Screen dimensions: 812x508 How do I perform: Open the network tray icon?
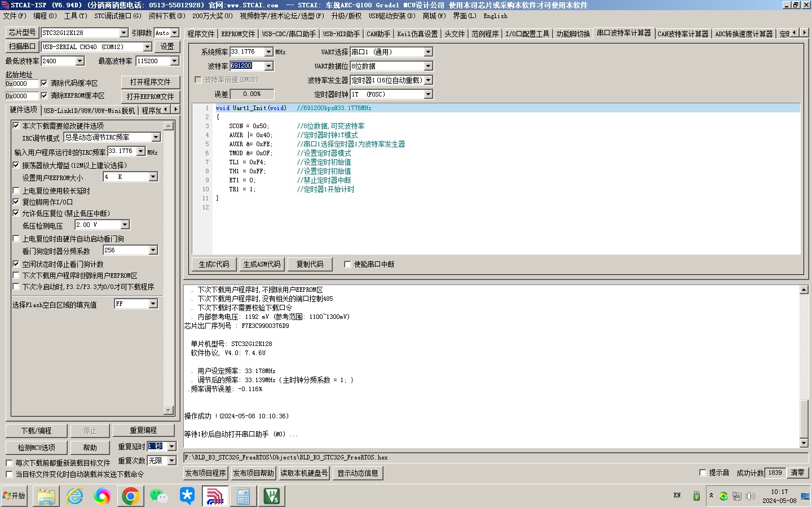point(737,496)
